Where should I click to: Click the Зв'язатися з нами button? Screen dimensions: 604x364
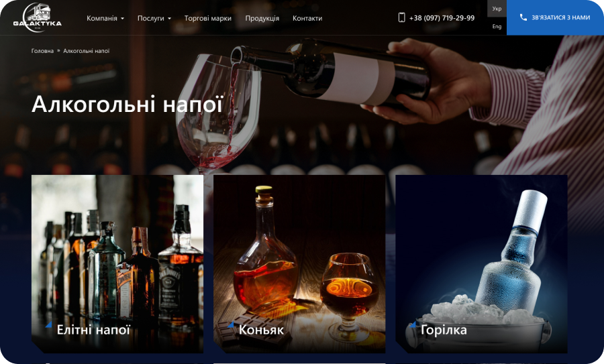click(x=555, y=17)
